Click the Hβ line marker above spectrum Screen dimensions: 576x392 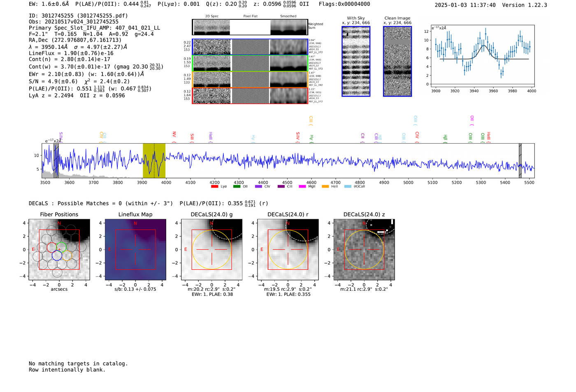445,139
